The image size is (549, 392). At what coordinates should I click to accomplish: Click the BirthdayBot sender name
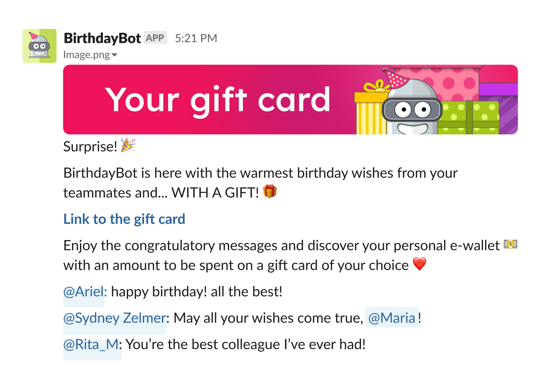pos(102,38)
